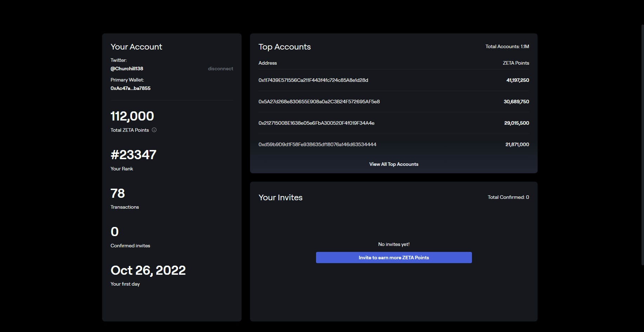
Task: Select address 0x5A27d268e830655E908a0a2C3B24F572695AF5e8
Action: [319, 102]
